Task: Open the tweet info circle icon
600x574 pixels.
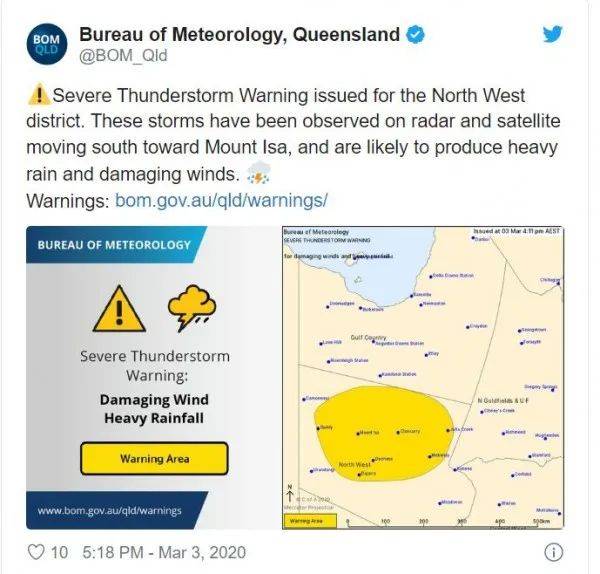Action: click(553, 552)
